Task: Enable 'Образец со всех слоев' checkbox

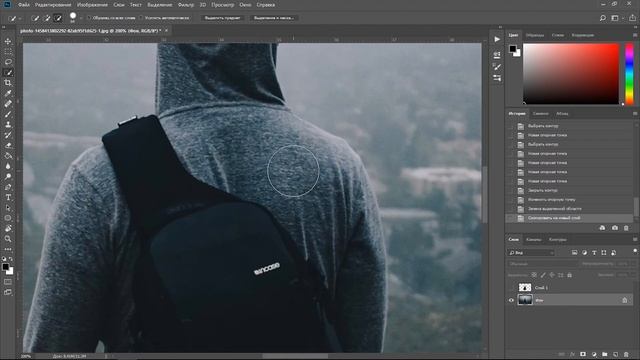Action: pos(89,18)
